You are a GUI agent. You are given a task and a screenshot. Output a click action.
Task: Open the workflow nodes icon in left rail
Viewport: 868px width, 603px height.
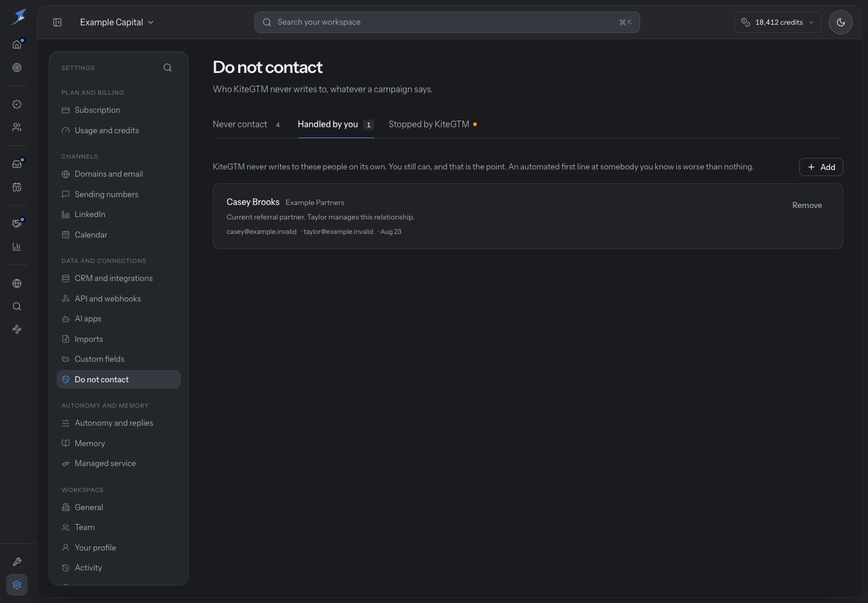pyautogui.click(x=17, y=329)
